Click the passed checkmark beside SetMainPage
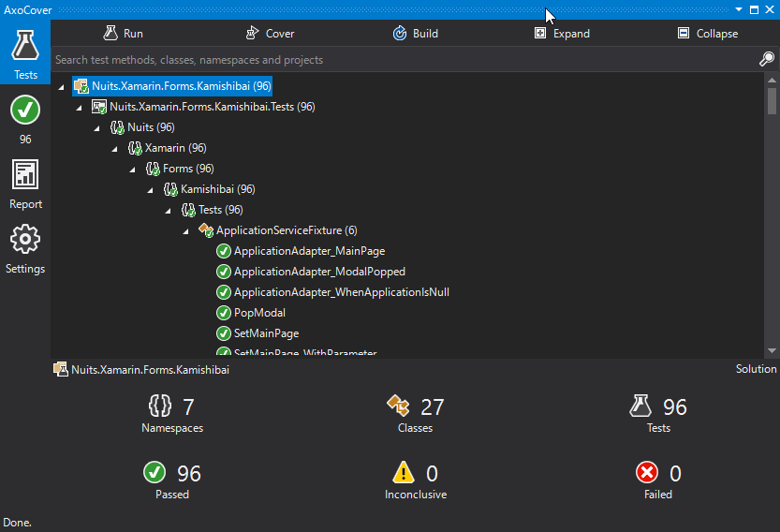The width and height of the screenshot is (780, 532). 224,333
